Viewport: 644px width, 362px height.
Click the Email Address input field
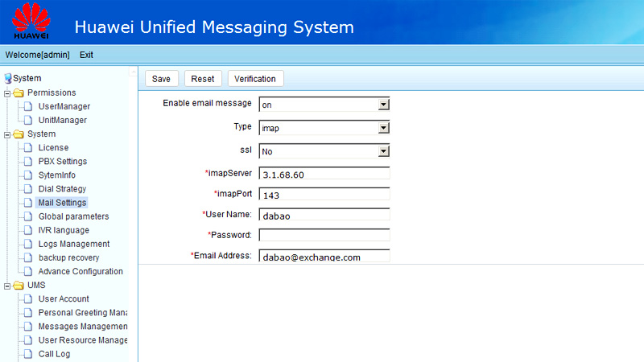(x=324, y=255)
